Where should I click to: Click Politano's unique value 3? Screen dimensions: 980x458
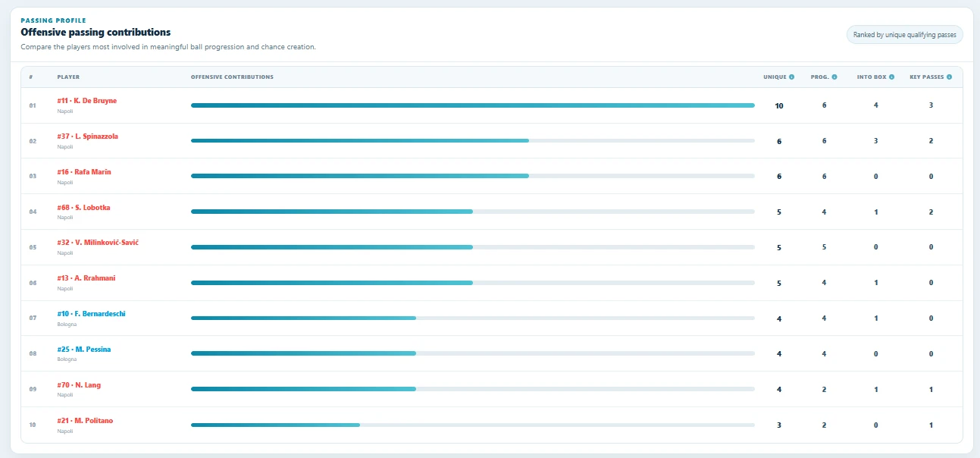click(779, 425)
